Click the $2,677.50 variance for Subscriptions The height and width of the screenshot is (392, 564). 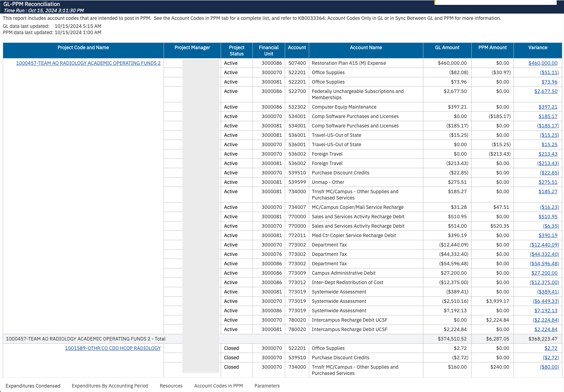[x=546, y=91]
